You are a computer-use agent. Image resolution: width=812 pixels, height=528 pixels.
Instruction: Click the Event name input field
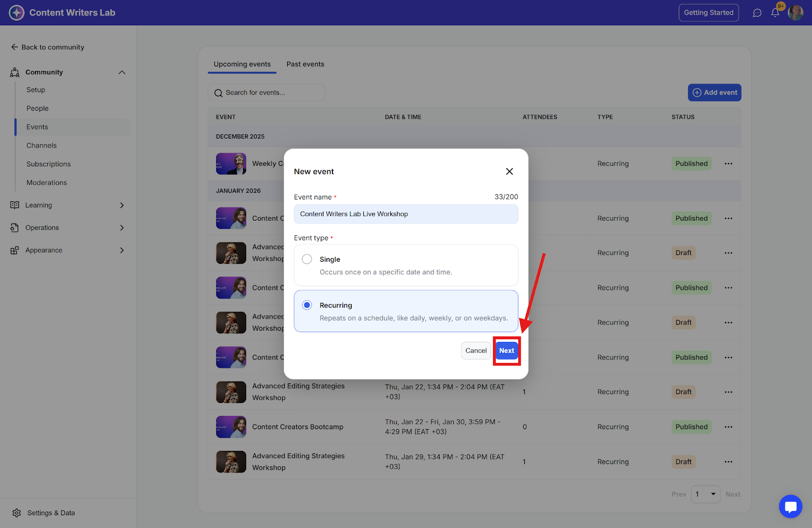[x=405, y=214]
